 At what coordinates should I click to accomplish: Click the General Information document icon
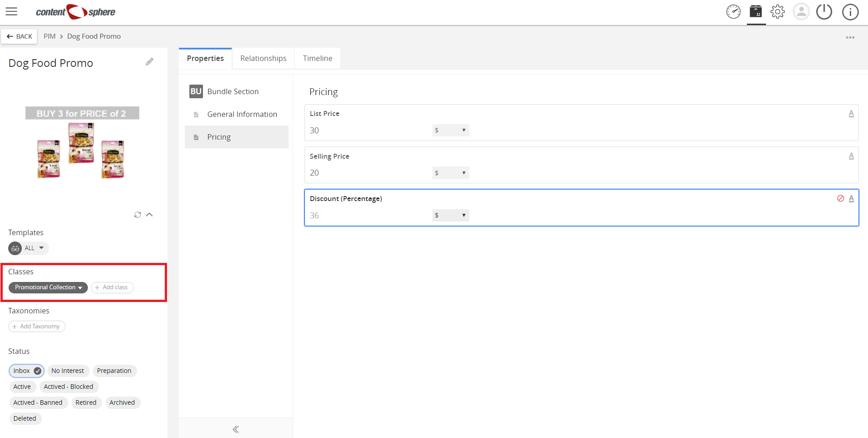(196, 115)
